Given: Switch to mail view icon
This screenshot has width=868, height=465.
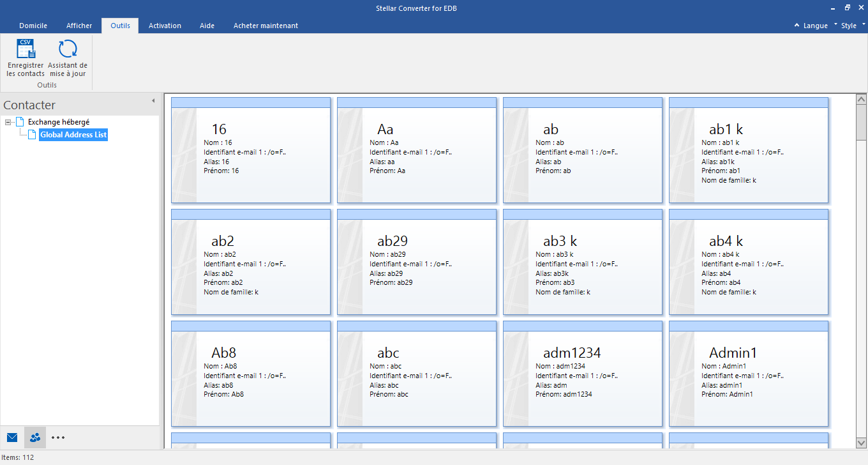Looking at the screenshot, I should (12, 438).
